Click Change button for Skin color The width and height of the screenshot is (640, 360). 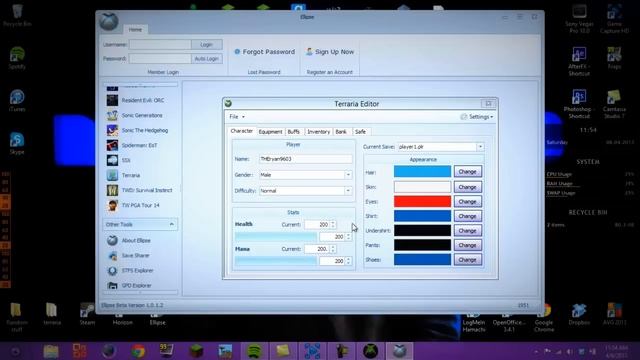[x=468, y=187]
